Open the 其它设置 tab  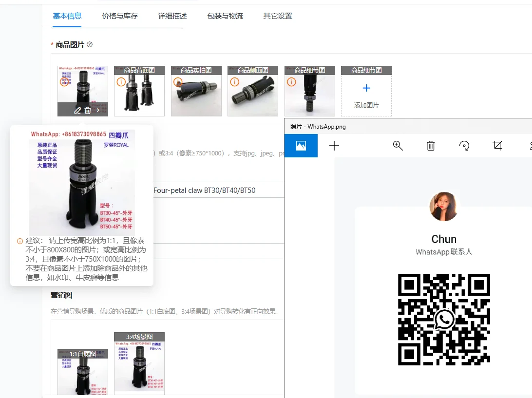(278, 16)
